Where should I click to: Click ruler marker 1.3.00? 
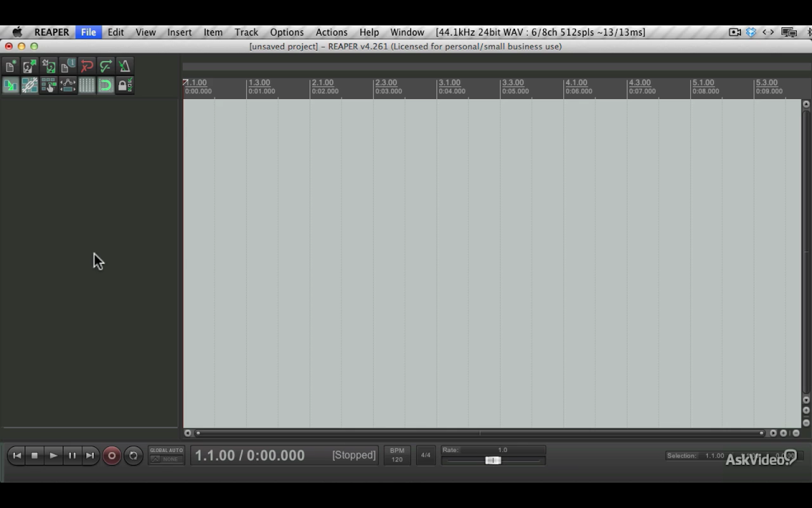point(259,83)
